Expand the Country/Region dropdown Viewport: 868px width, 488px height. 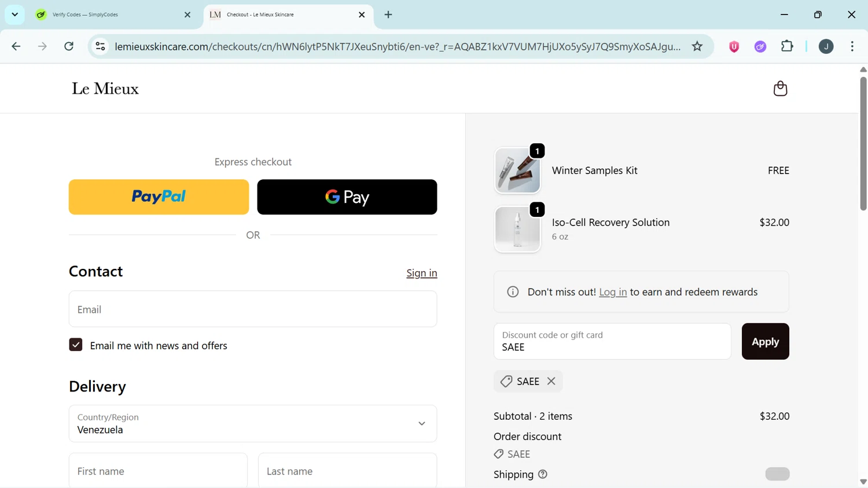253,424
